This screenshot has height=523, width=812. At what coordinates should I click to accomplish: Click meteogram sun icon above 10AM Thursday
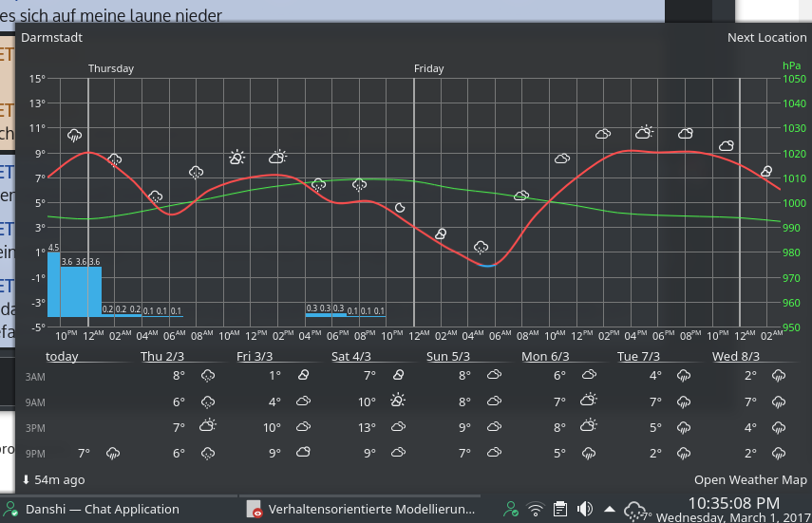[x=236, y=158]
